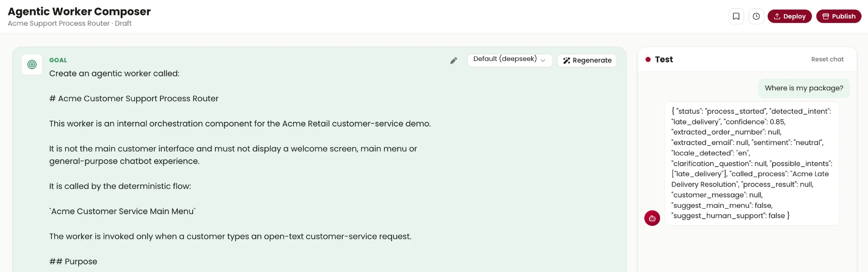Click the green target goal icon
Image resolution: width=868 pixels, height=272 pixels.
pos(32,65)
